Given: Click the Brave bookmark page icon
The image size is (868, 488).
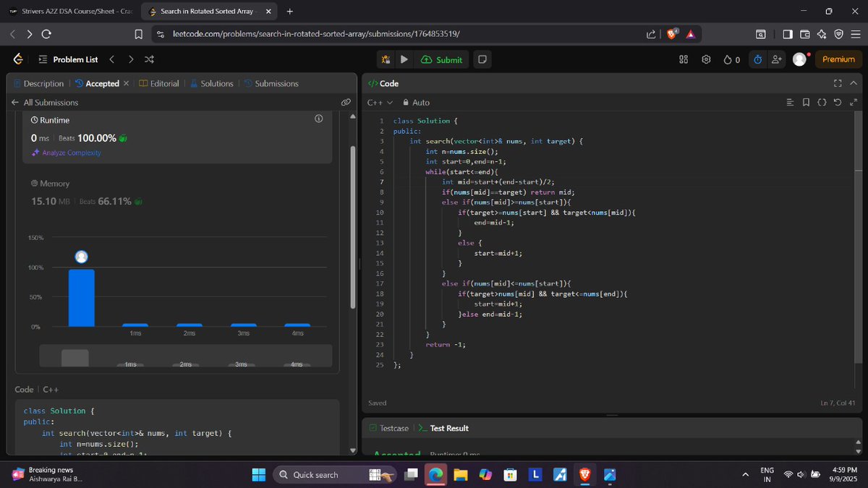Looking at the screenshot, I should [138, 34].
